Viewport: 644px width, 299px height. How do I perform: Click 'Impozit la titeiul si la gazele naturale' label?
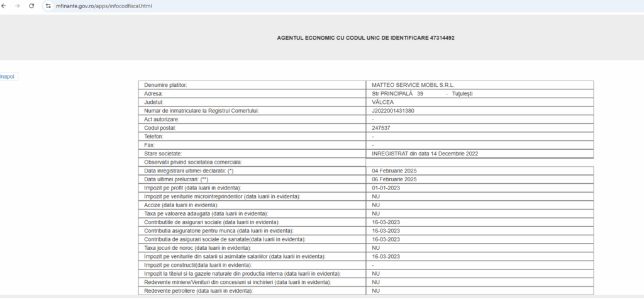242,274
